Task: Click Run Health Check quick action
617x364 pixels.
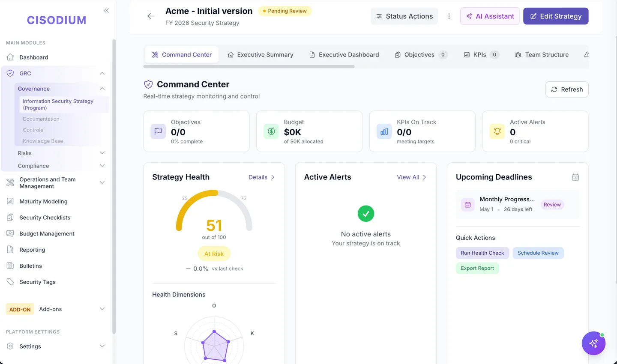Action: pyautogui.click(x=482, y=253)
